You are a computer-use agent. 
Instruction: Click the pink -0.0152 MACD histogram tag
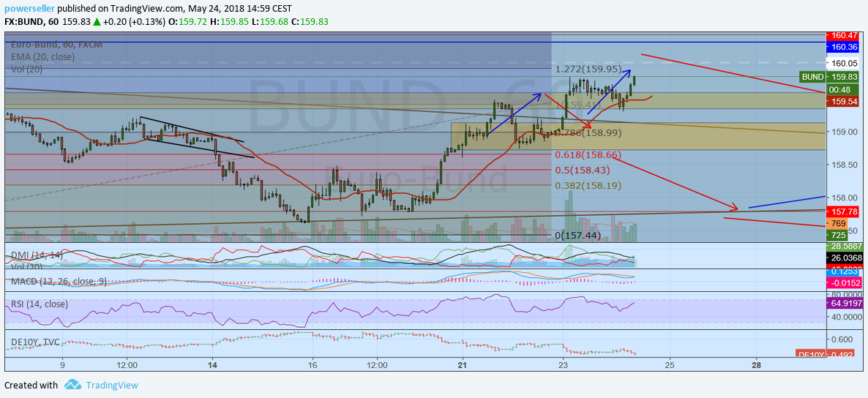[x=842, y=282]
